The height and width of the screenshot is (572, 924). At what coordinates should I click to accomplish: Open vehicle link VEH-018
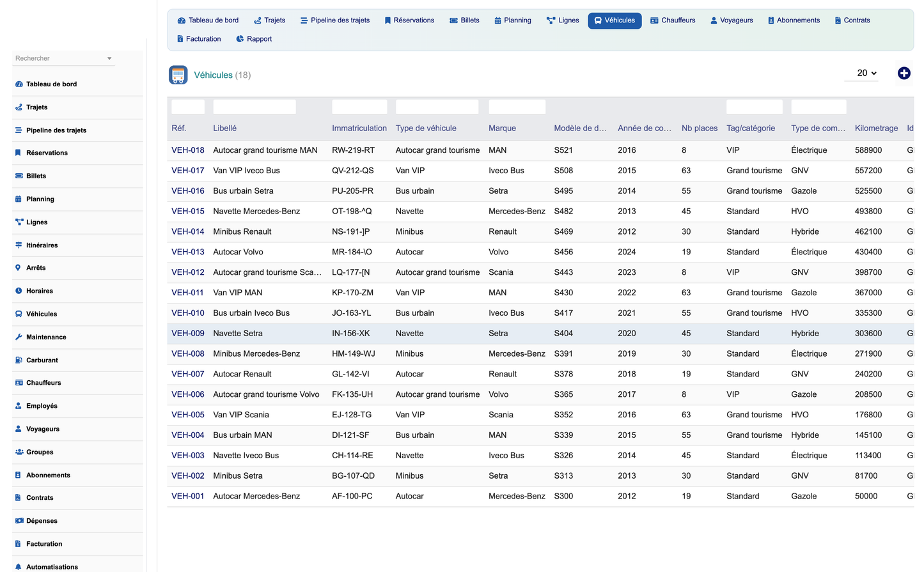coord(188,150)
